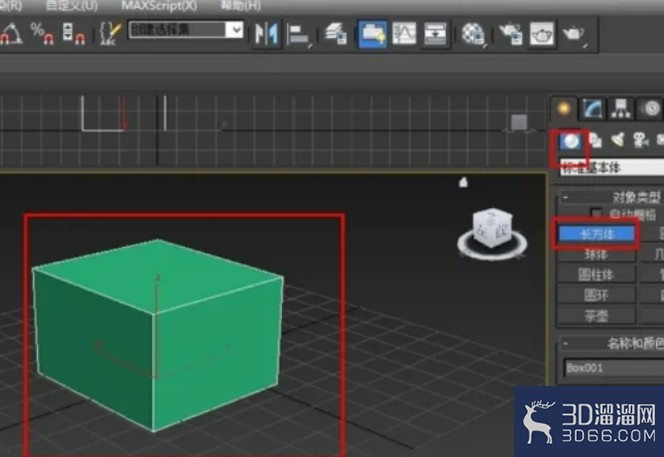
Task: Click the ViewCube home icon
Action: (463, 182)
